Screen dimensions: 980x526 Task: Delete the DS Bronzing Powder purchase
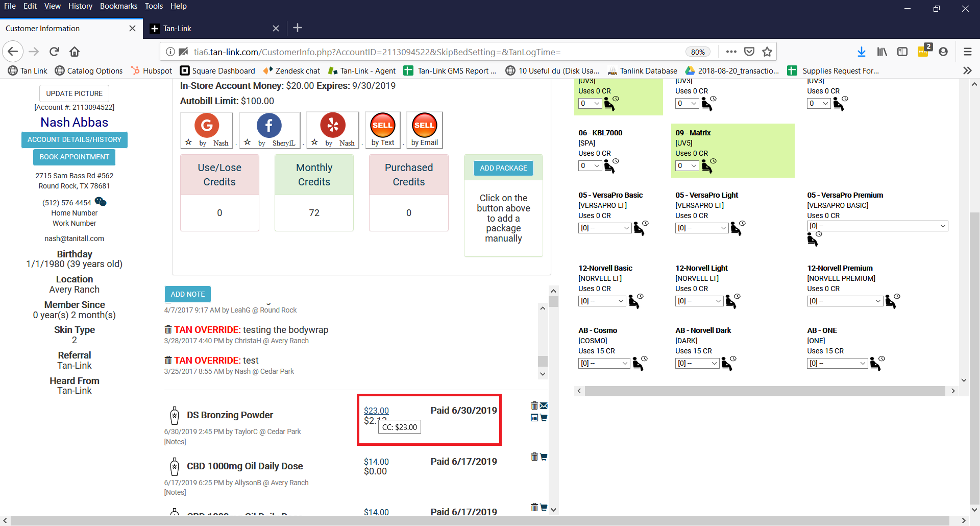click(534, 405)
